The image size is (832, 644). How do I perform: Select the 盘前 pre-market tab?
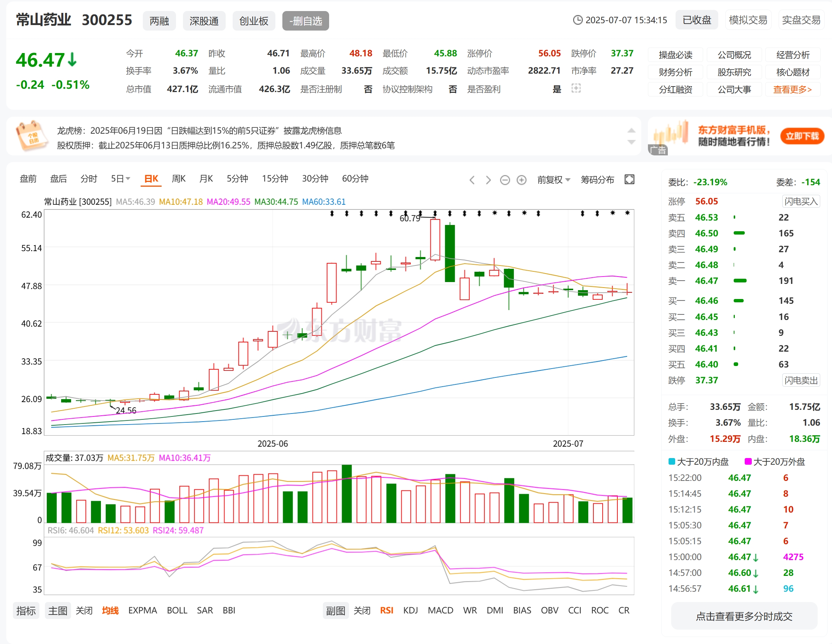tap(28, 179)
